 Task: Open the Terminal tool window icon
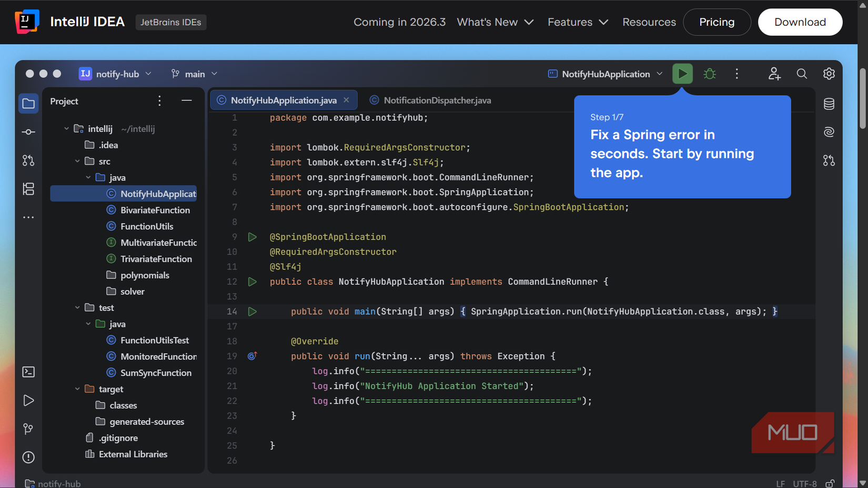28,372
